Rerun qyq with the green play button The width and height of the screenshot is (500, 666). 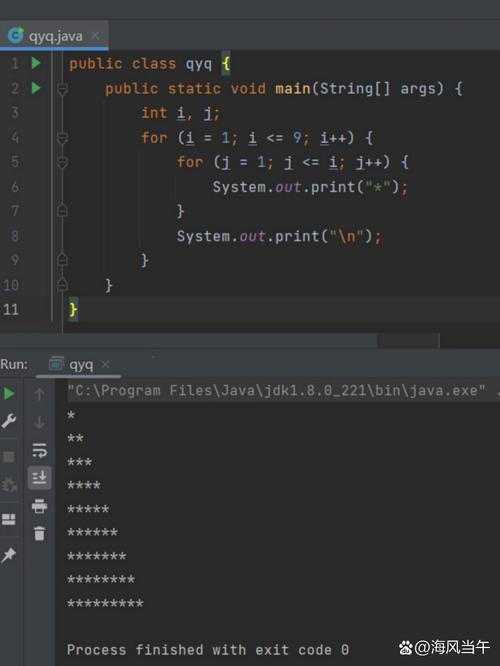(9, 393)
